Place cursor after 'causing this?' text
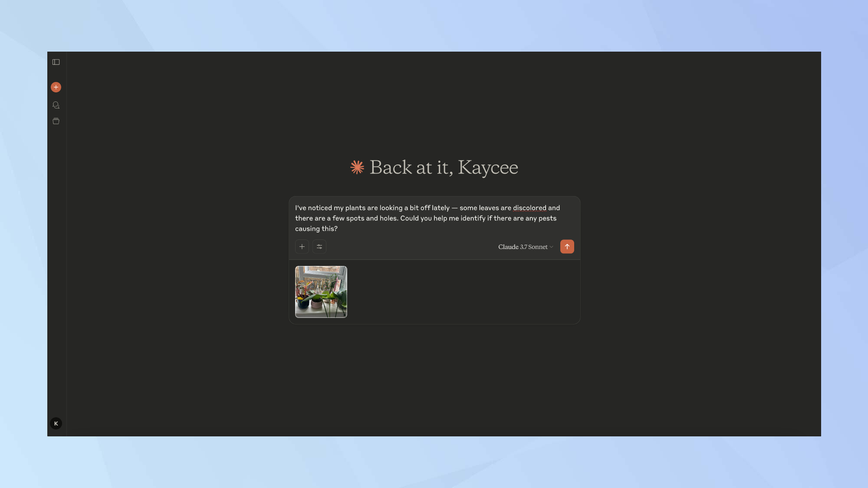Screen dimensions: 868x488 pos(338,229)
